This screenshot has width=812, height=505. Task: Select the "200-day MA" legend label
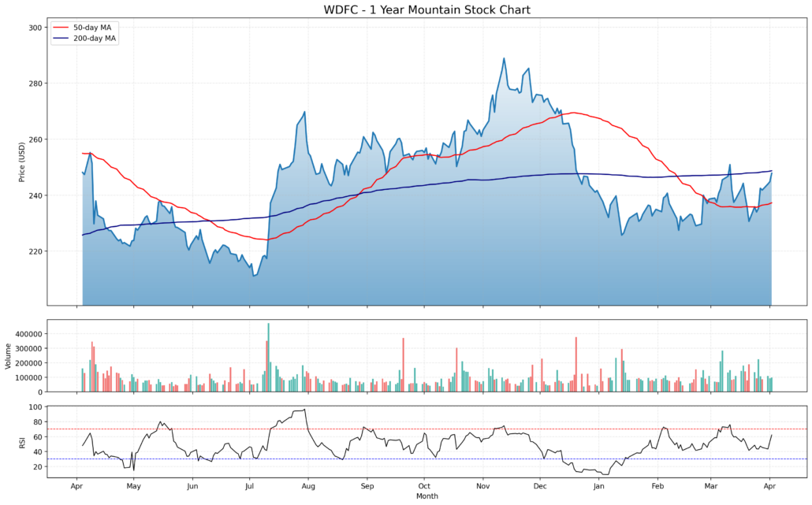(95, 39)
